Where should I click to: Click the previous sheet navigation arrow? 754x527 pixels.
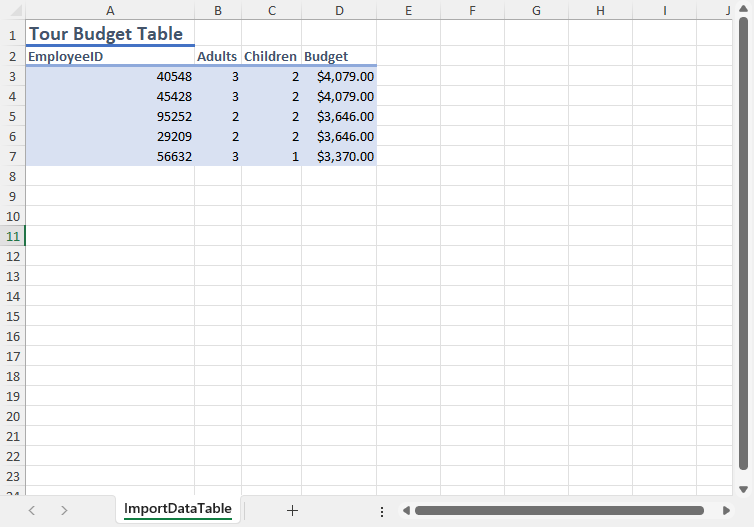point(32,510)
